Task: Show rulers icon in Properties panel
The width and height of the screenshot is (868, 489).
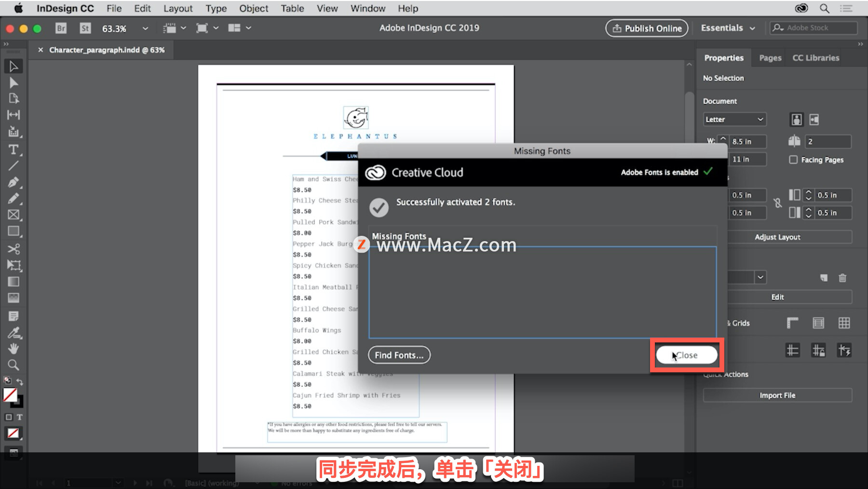Action: point(792,323)
